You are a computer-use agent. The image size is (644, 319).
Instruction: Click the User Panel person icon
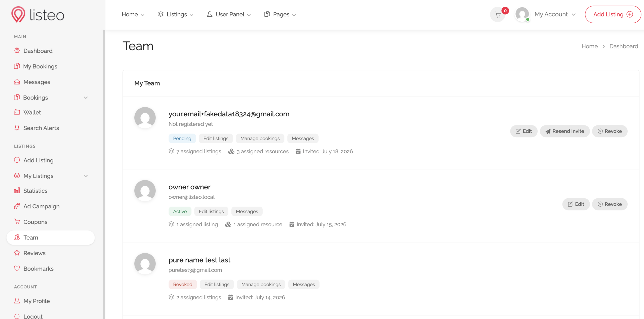coord(210,14)
